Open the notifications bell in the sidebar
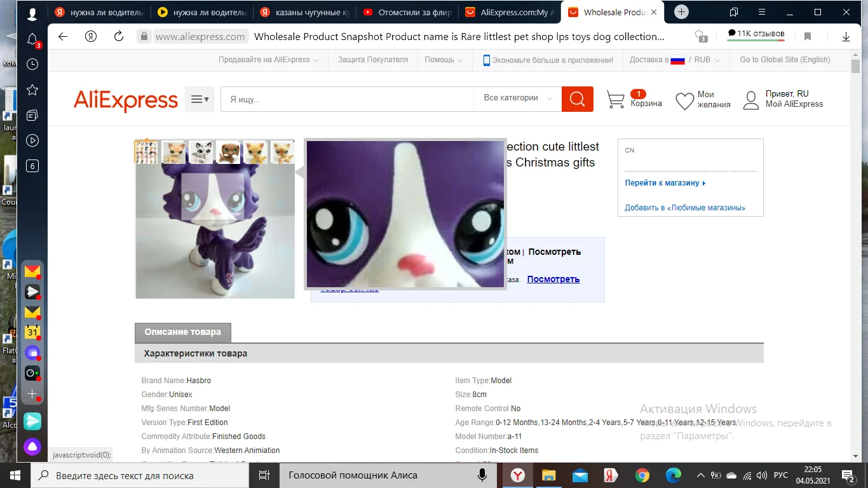This screenshot has width=868, height=488. click(32, 39)
